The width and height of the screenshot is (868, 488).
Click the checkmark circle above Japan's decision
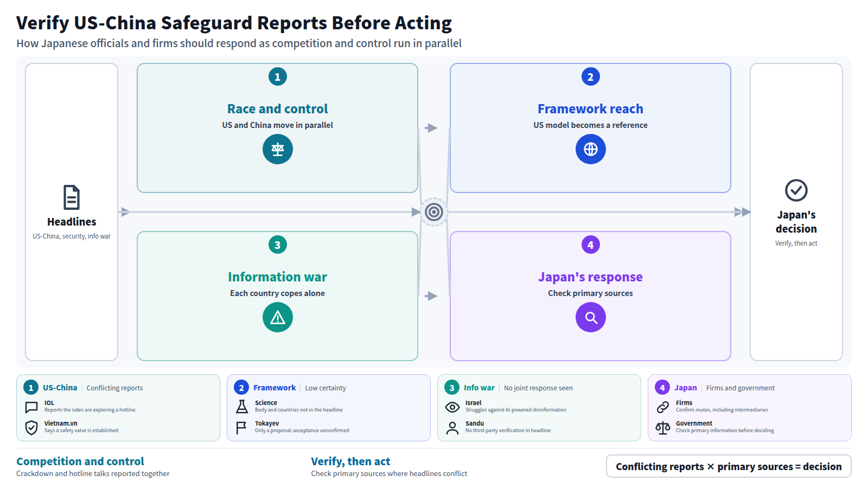(x=796, y=190)
